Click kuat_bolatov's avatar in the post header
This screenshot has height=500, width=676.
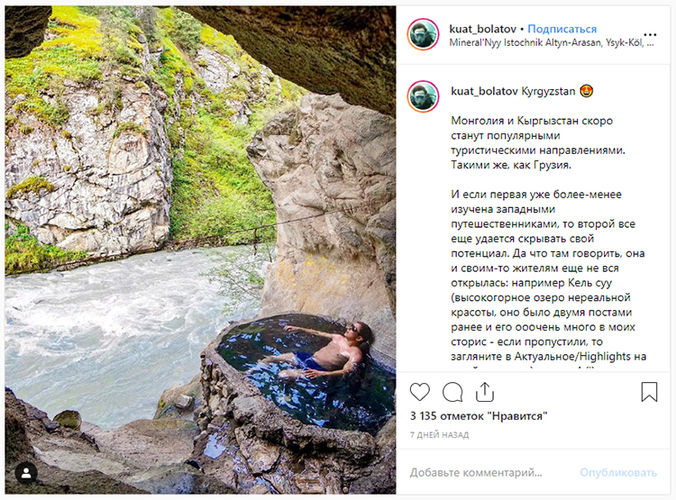pos(423,34)
